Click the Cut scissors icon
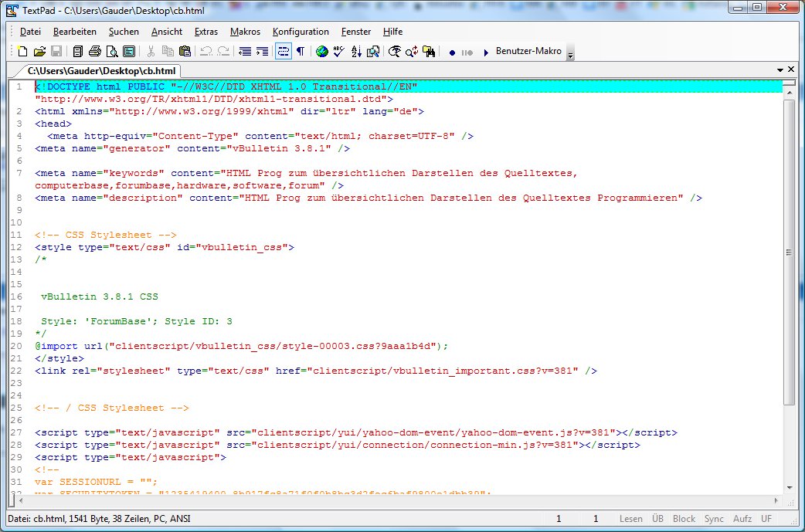Image resolution: width=805 pixels, height=532 pixels. [x=151, y=51]
